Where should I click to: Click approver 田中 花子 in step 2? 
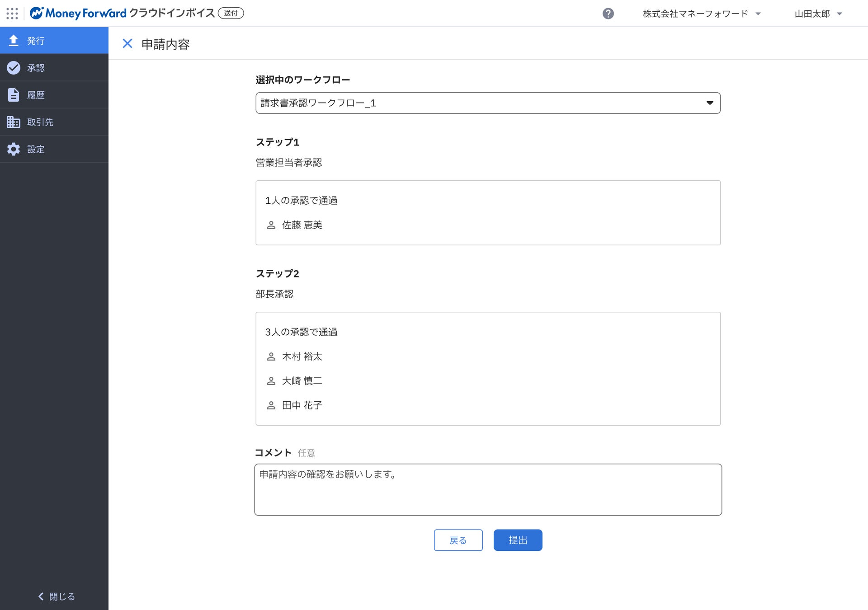tap(302, 405)
